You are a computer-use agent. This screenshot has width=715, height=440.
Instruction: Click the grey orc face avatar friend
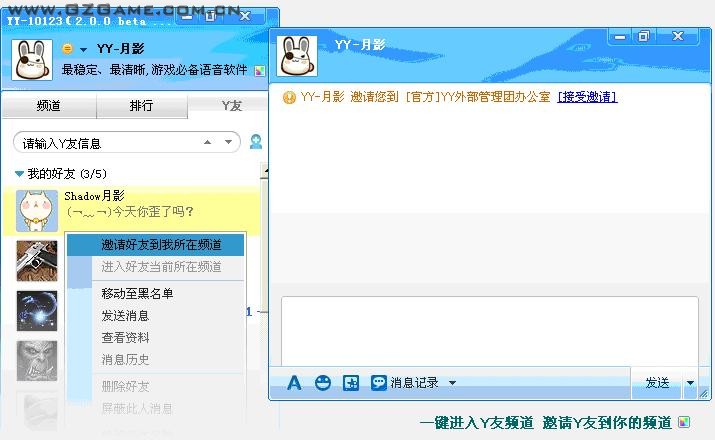pyautogui.click(x=37, y=361)
